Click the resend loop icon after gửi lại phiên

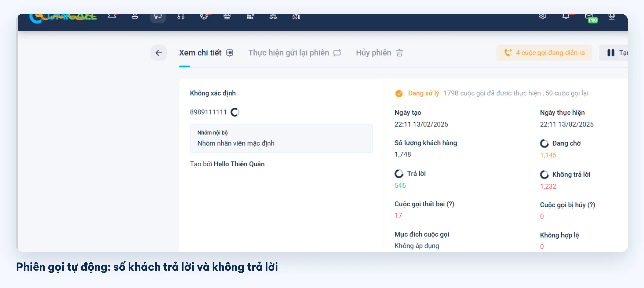[x=337, y=53]
